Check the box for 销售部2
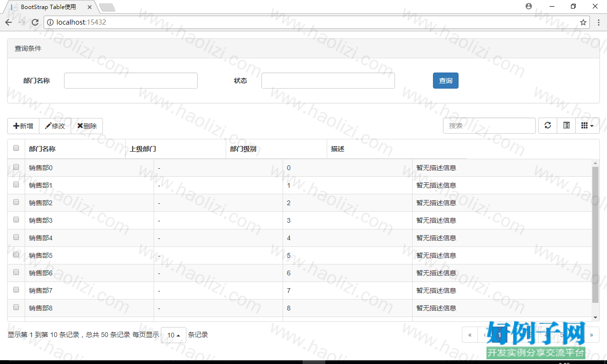This screenshot has width=607, height=364. 16,202
